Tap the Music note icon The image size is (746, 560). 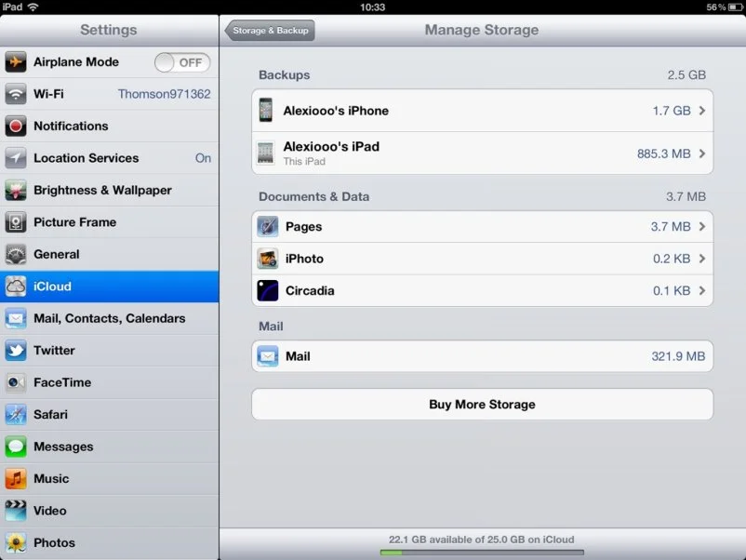point(16,479)
